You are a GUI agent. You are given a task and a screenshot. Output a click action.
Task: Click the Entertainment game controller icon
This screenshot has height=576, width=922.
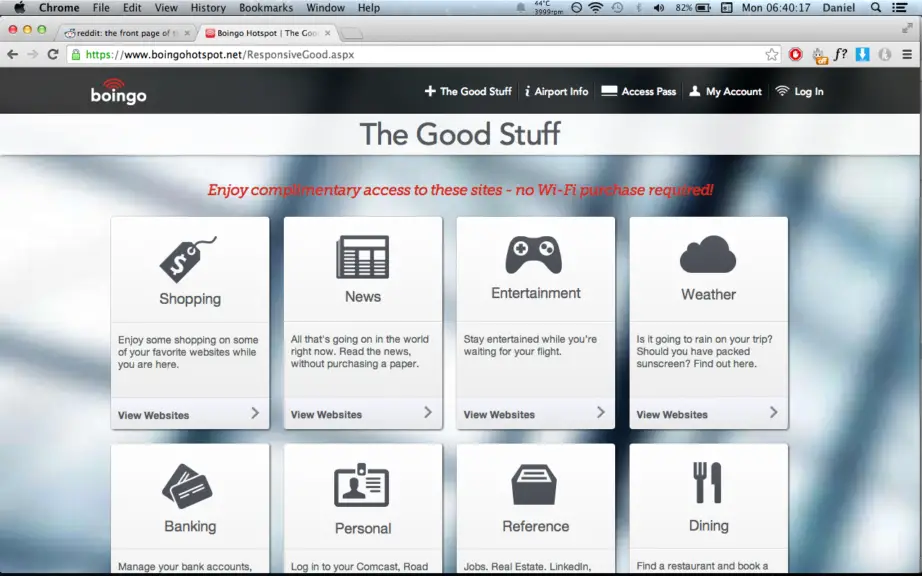click(x=534, y=254)
